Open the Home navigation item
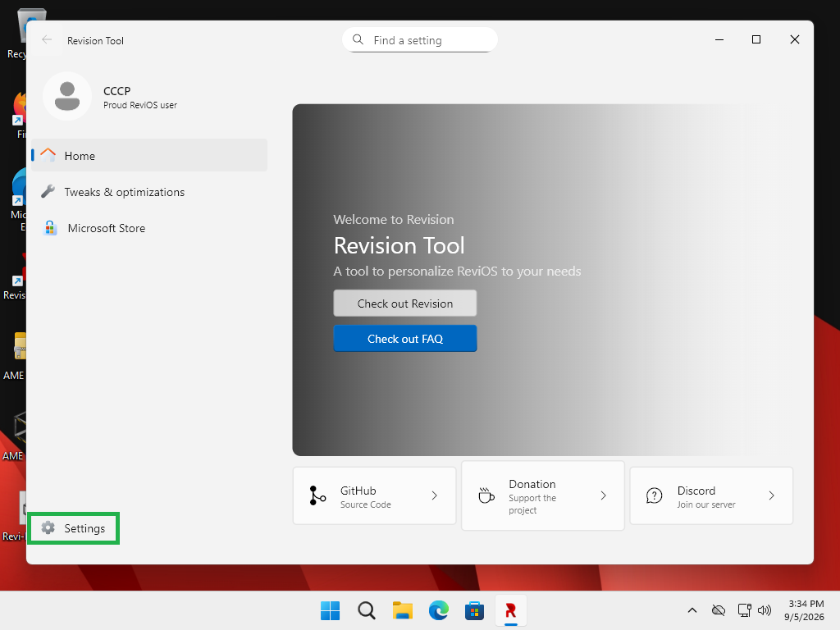840x630 pixels. coord(149,155)
